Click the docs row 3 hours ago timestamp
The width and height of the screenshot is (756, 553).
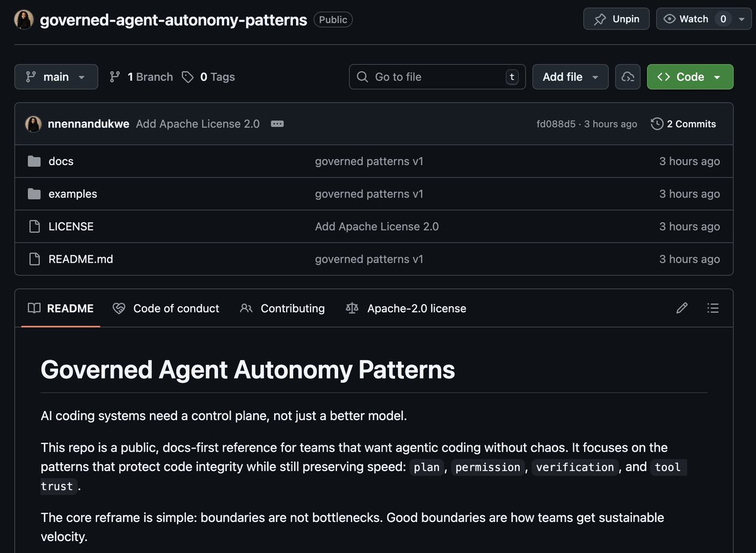click(x=689, y=161)
